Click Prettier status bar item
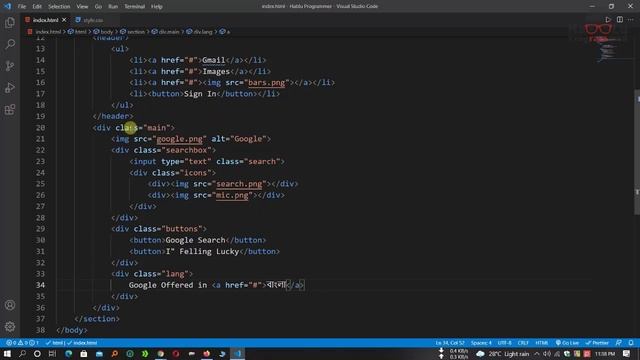Viewport: 640px width, 360px height. pos(597,343)
